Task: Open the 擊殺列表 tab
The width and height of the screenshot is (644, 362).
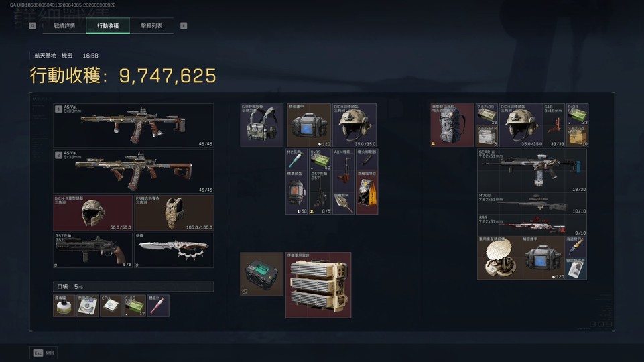Action: (x=151, y=26)
